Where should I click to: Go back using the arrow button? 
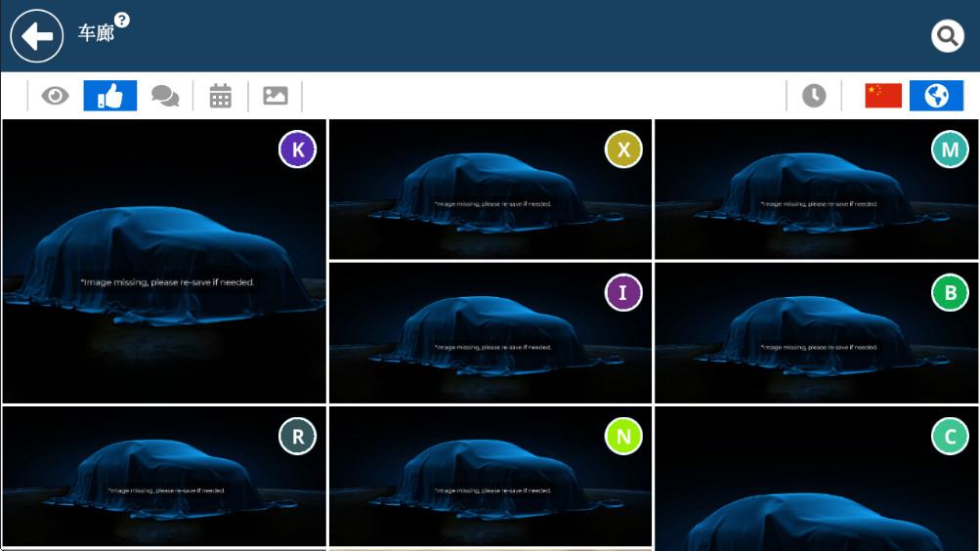[x=36, y=36]
